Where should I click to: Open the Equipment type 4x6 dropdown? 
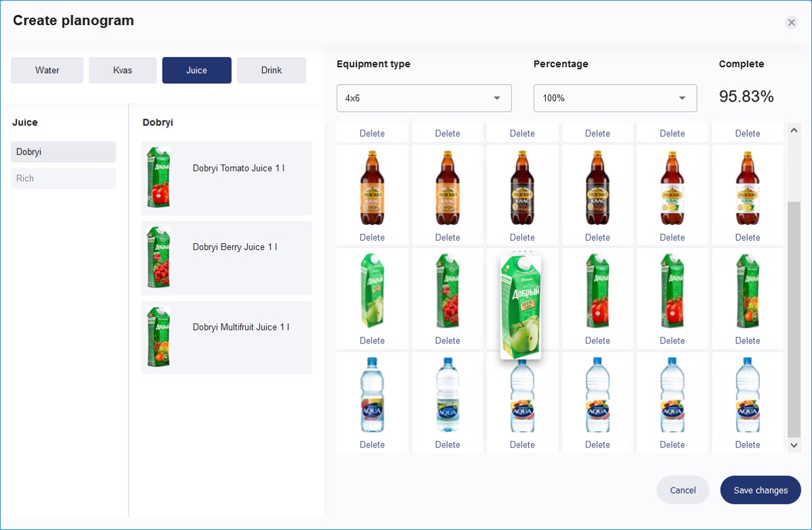(x=424, y=98)
